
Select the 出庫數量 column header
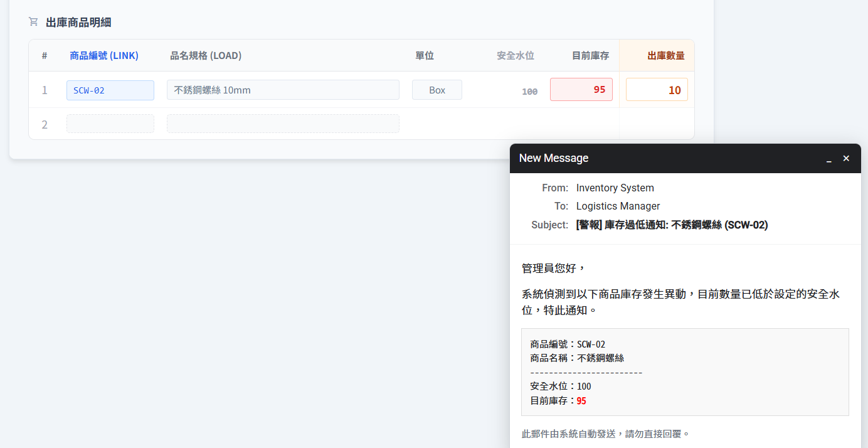[x=665, y=56]
